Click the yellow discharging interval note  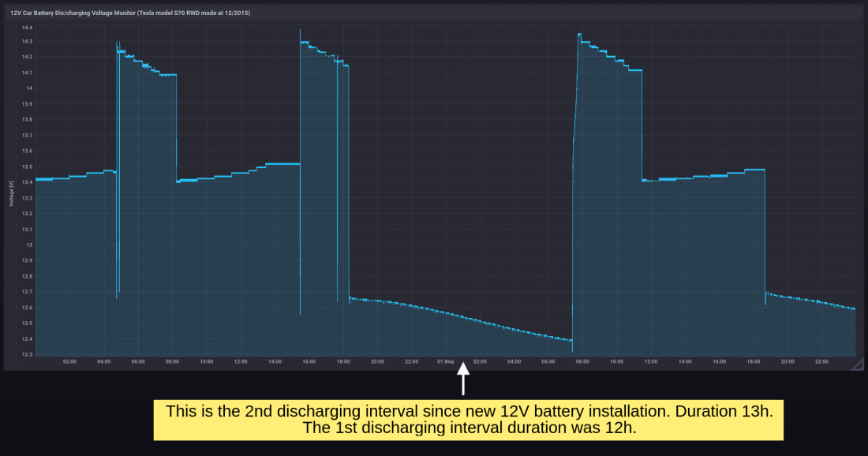click(468, 420)
